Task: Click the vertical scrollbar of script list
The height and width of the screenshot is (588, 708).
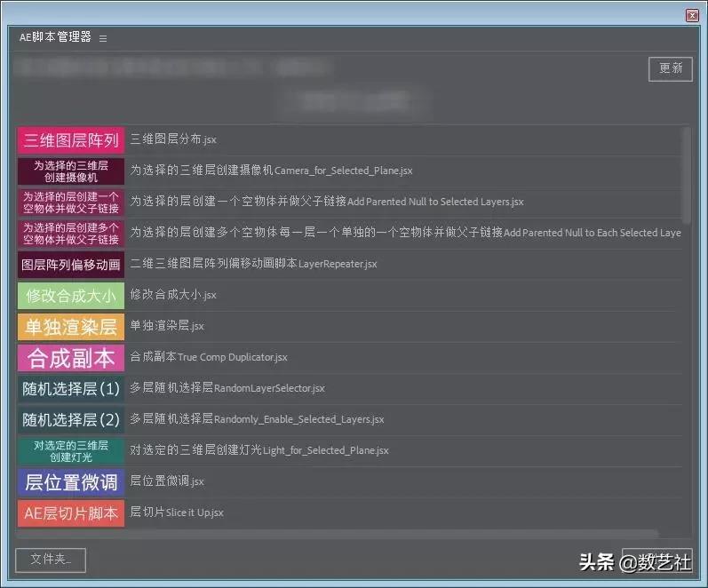Action: [687, 176]
